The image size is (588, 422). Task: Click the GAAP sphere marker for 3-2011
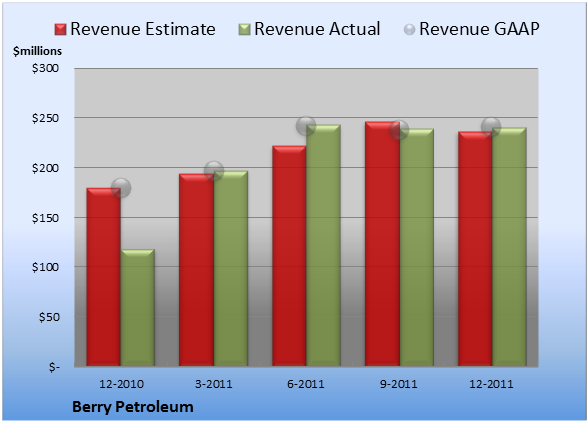(214, 171)
